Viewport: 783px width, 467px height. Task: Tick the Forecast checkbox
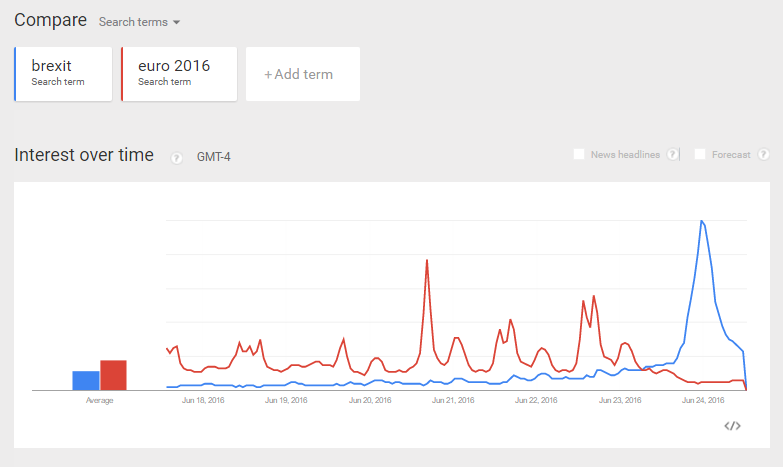(700, 154)
